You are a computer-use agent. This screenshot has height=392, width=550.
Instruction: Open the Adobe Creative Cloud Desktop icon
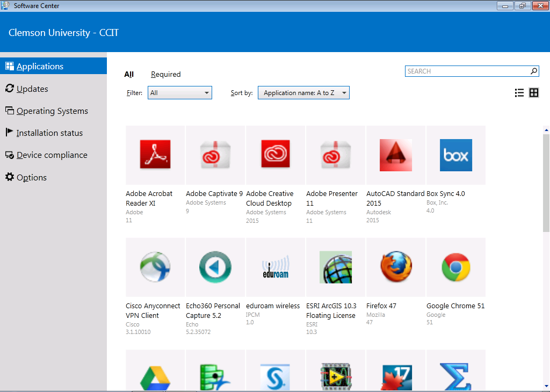tap(276, 154)
